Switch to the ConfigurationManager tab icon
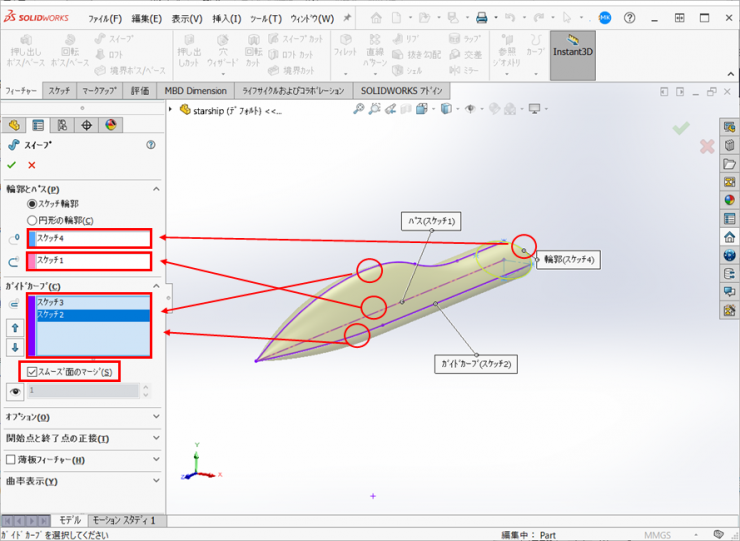This screenshot has width=740, height=541. [62, 125]
